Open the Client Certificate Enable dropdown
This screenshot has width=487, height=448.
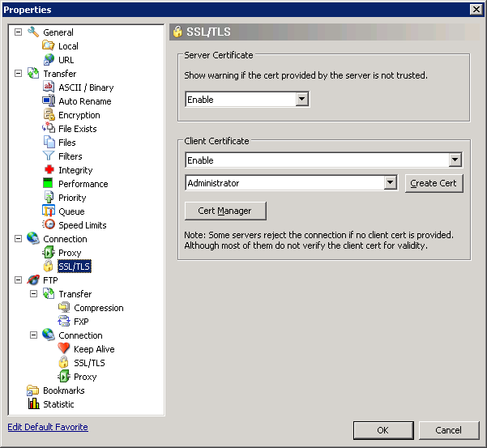455,160
